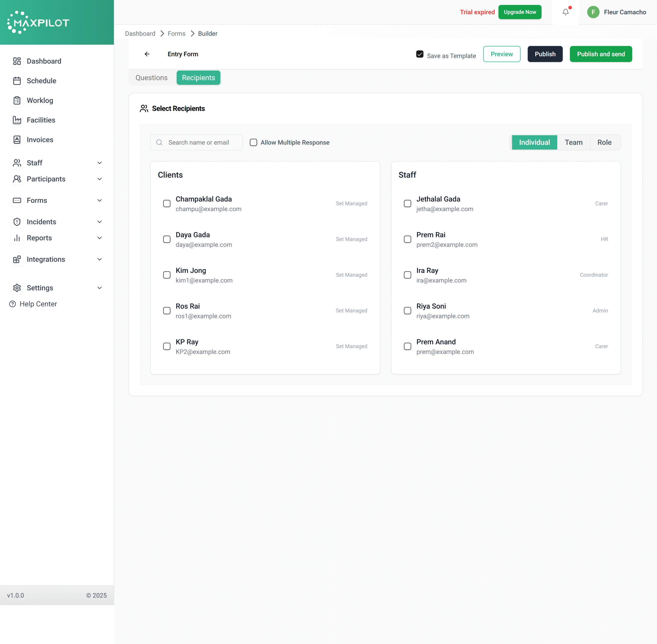657x644 pixels.
Task: Select the Riya Soni staff checkbox
Action: click(x=408, y=311)
